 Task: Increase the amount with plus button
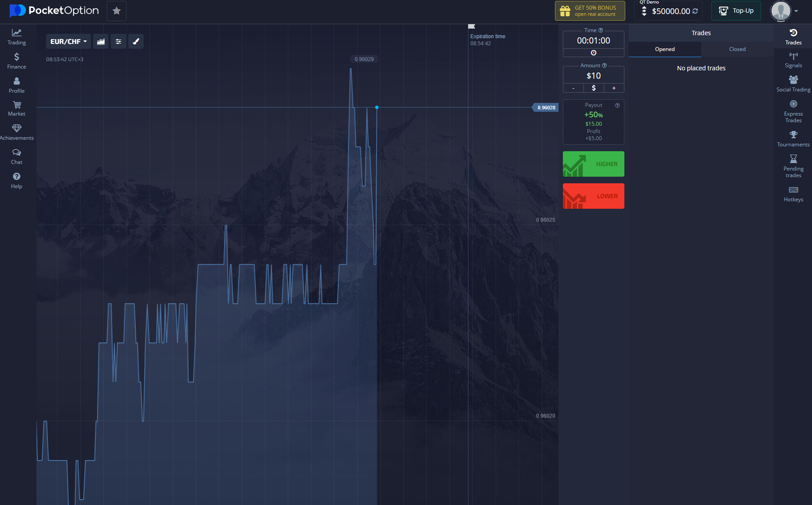tap(614, 88)
